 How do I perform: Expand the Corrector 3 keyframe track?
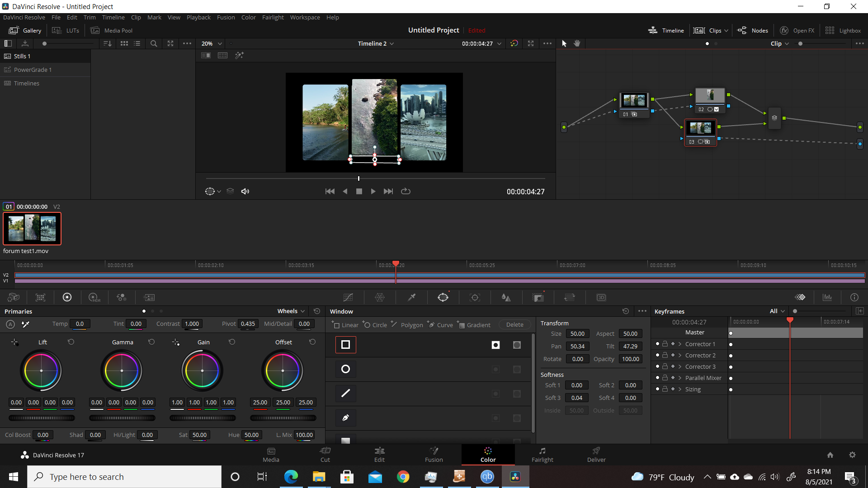tap(680, 366)
